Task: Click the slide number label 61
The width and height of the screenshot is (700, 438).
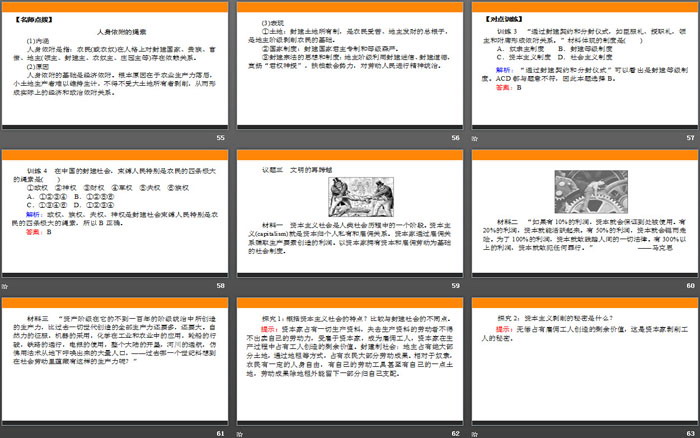Action: (x=221, y=433)
